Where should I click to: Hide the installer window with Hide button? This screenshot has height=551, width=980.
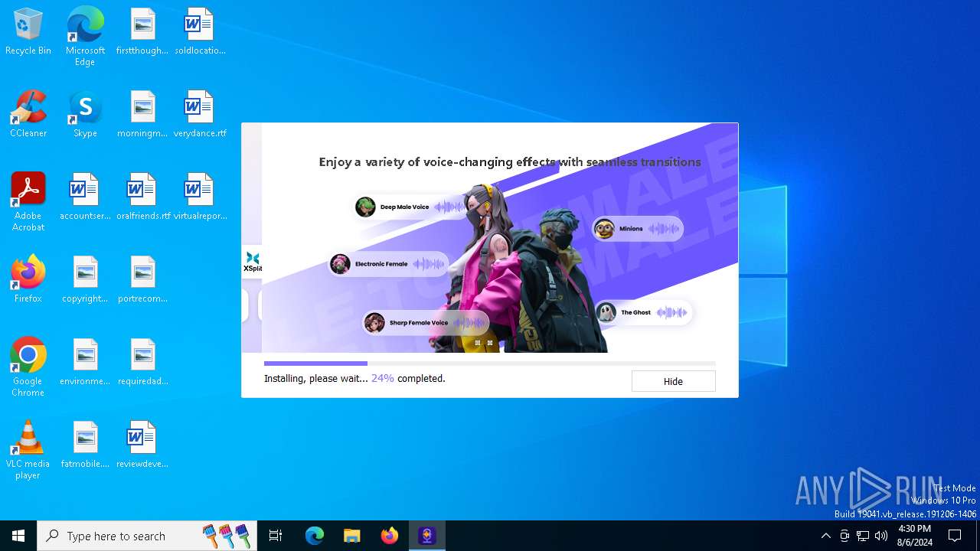pos(673,381)
